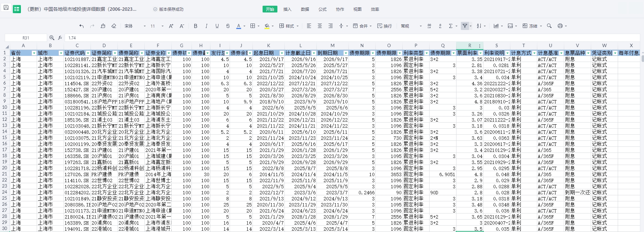Screen dimensions: 644x232
Task: Open the 协作 tab
Action: (x=340, y=9)
